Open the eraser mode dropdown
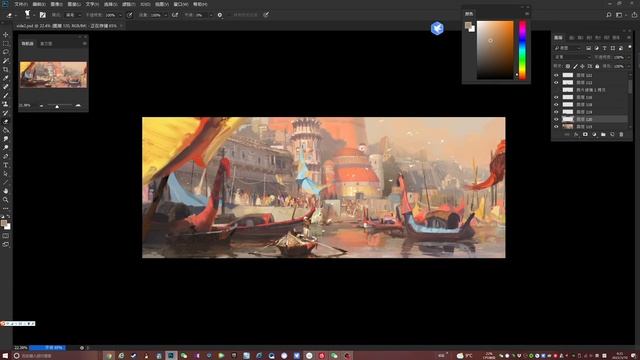 coord(73,15)
